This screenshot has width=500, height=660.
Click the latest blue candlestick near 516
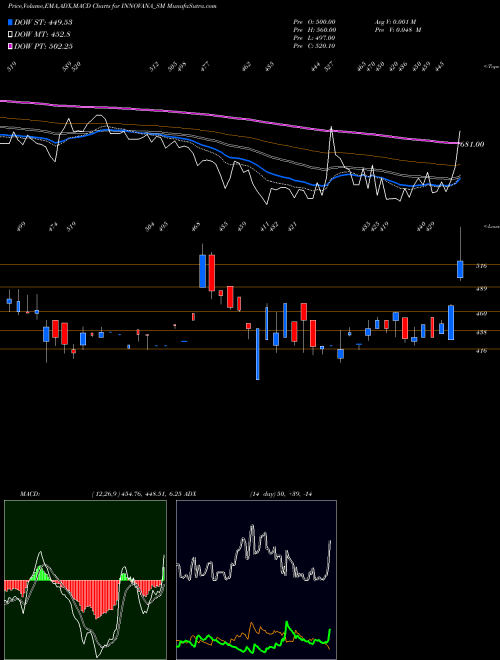(460, 269)
